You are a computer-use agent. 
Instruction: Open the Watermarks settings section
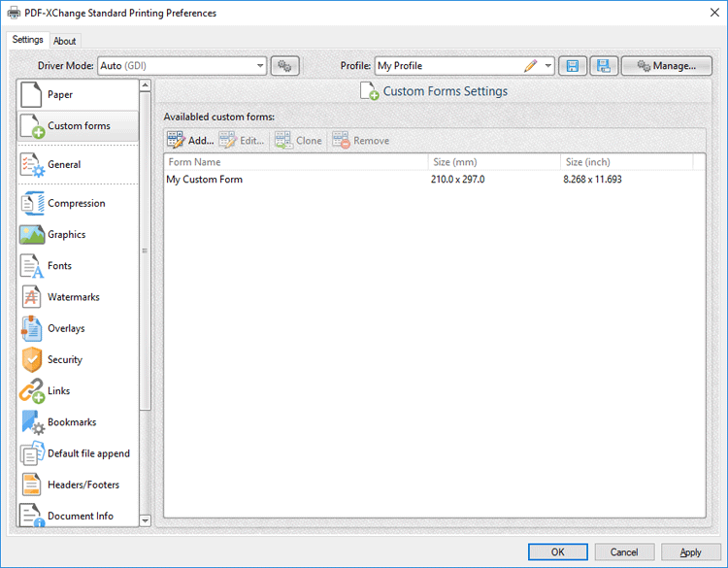pyautogui.click(x=73, y=297)
